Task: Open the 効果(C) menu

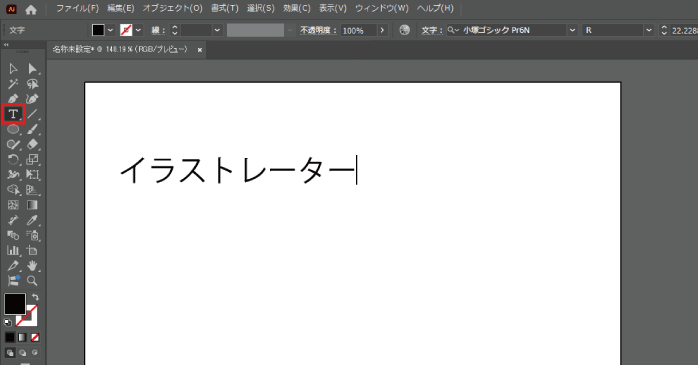Action: pyautogui.click(x=297, y=8)
